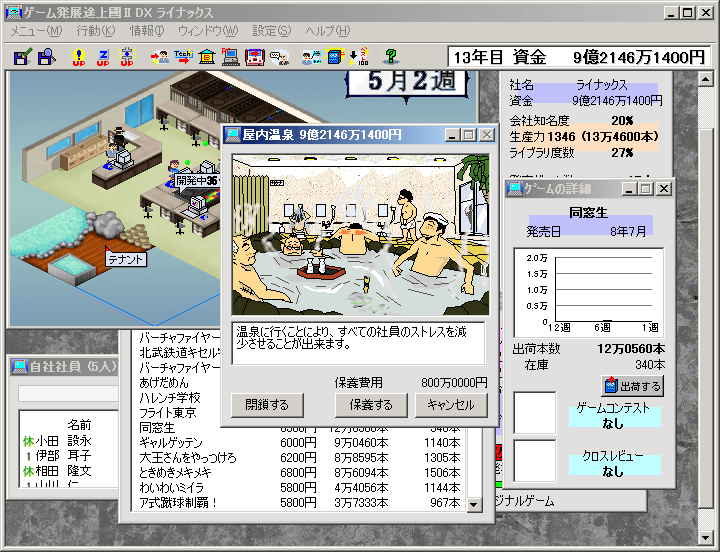The width and height of the screenshot is (720, 552).
Task: Open the 行動(K) menu
Action: coord(96,31)
